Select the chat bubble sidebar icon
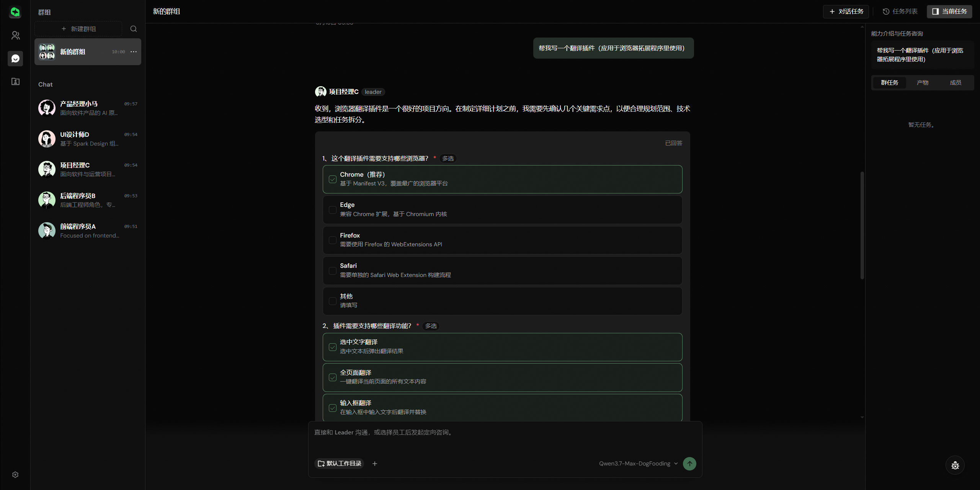 (15, 59)
